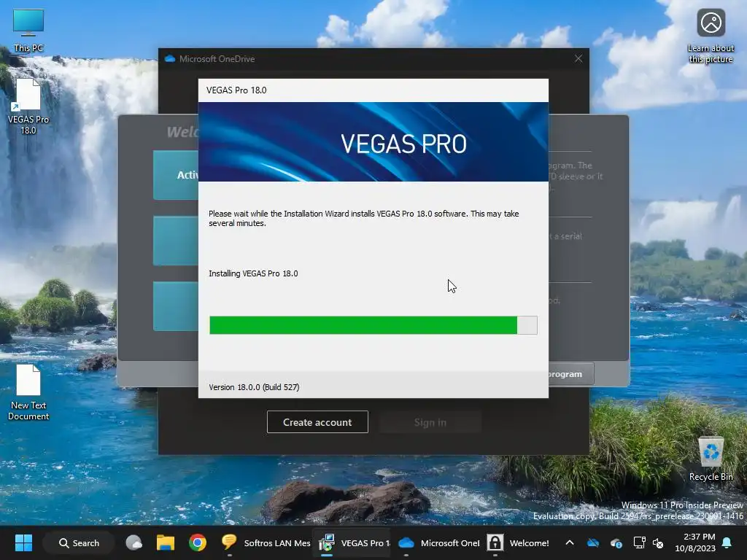Switch to the Welcome! taskbar item
The image size is (747, 560).
click(x=518, y=542)
